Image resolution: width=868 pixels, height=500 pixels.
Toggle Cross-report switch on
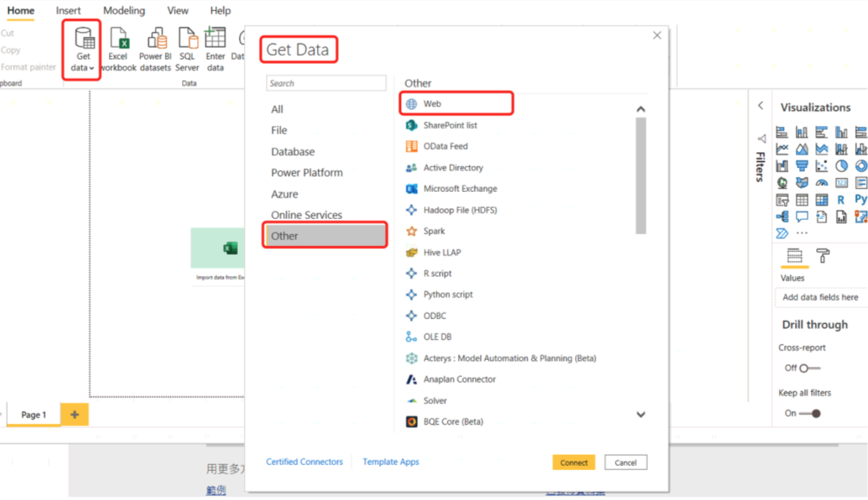810,369
